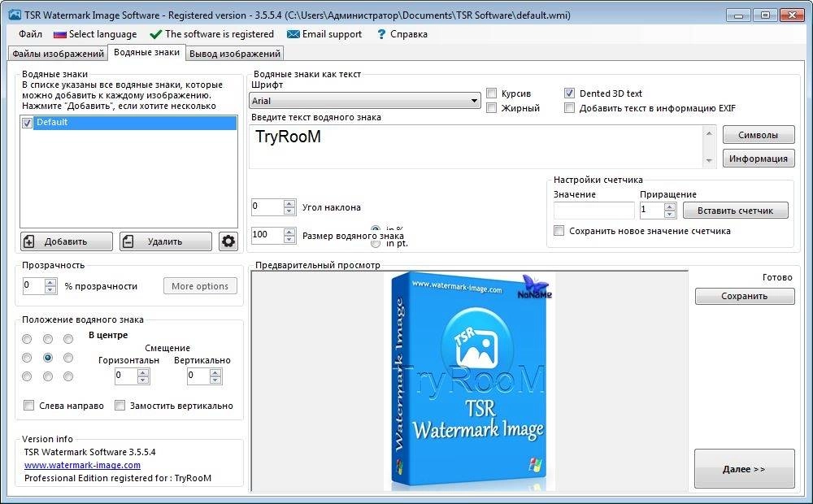The width and height of the screenshot is (813, 504).
Task: Increase Горизонтальн offset value
Action: click(143, 373)
